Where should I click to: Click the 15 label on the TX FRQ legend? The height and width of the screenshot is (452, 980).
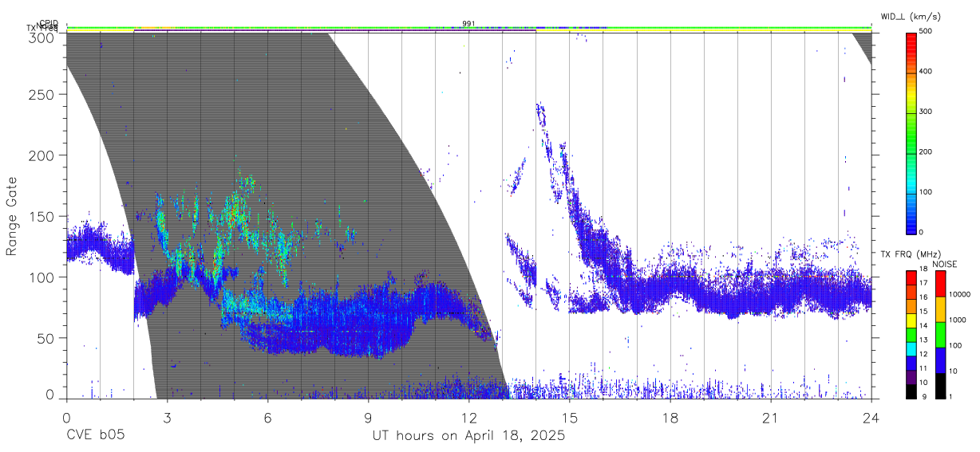[923, 311]
